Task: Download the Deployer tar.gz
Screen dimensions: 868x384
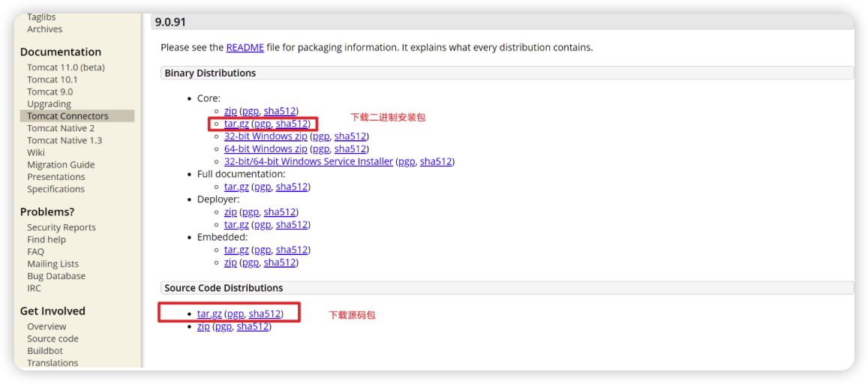Action: 236,225
